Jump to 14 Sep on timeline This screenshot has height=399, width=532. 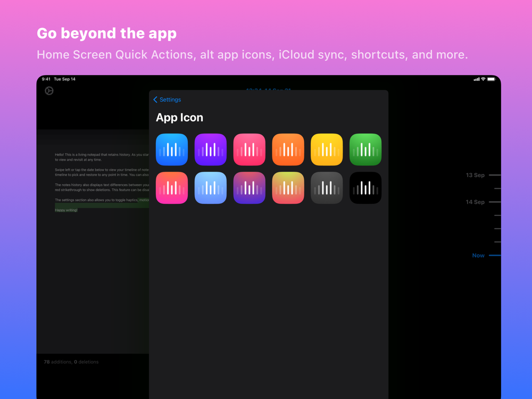(x=475, y=202)
